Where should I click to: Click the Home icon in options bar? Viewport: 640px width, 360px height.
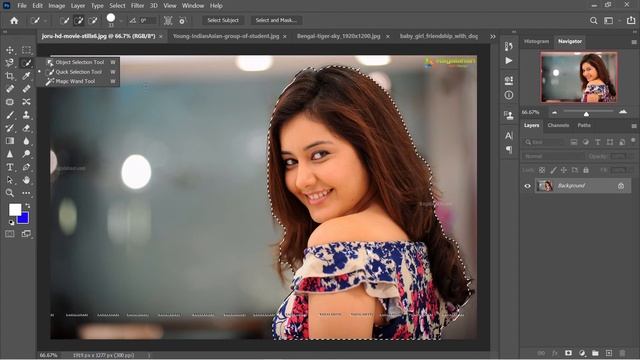click(14, 20)
